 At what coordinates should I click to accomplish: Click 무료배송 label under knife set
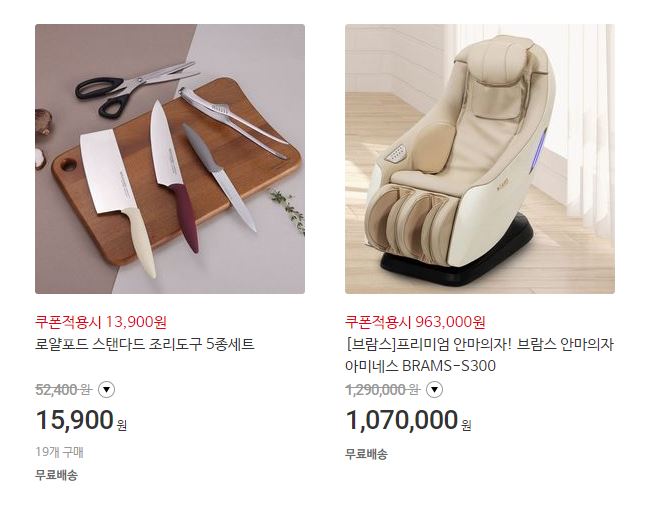pyautogui.click(x=56, y=475)
